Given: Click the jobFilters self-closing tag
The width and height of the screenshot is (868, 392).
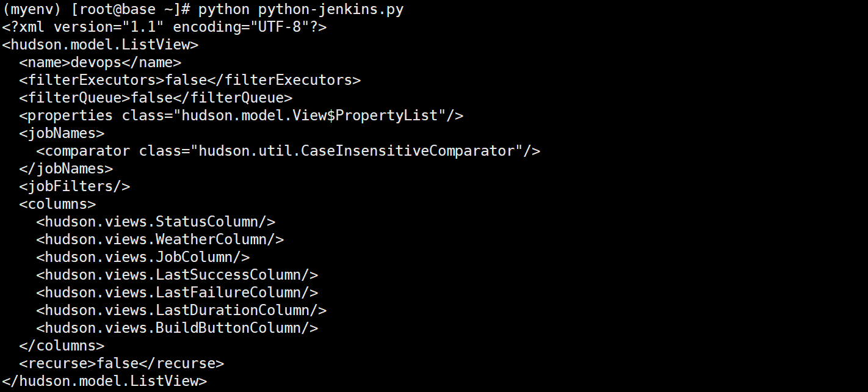Looking at the screenshot, I should pos(74,187).
